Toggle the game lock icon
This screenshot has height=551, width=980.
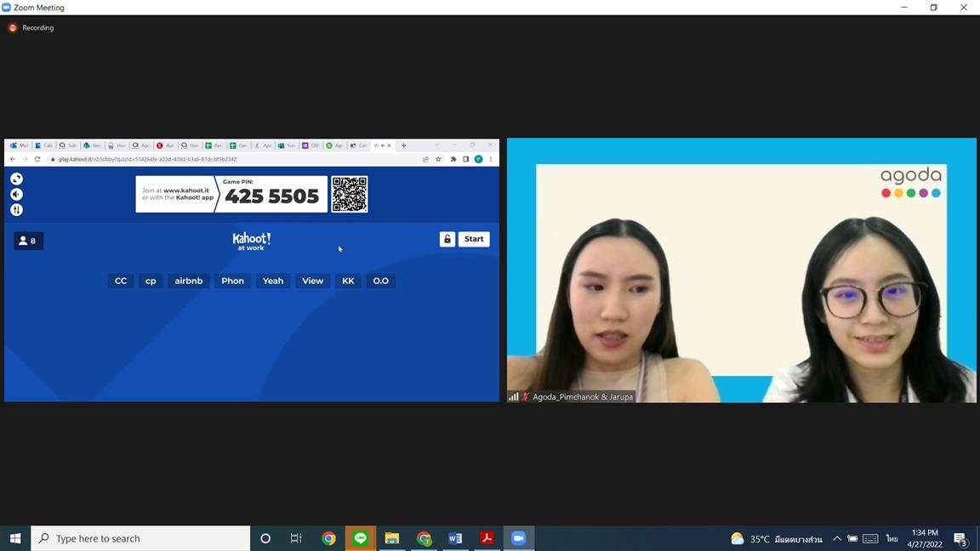447,240
